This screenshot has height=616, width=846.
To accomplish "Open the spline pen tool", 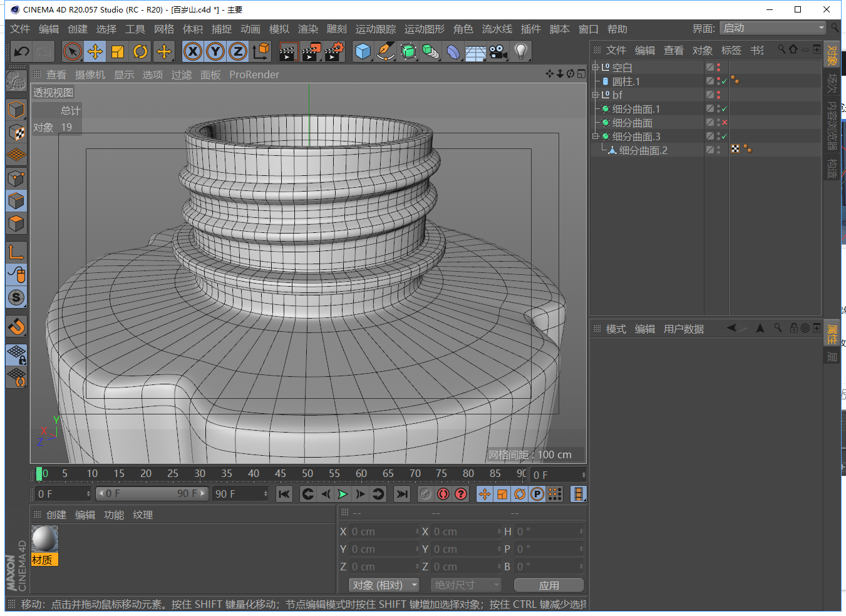I will 385,51.
